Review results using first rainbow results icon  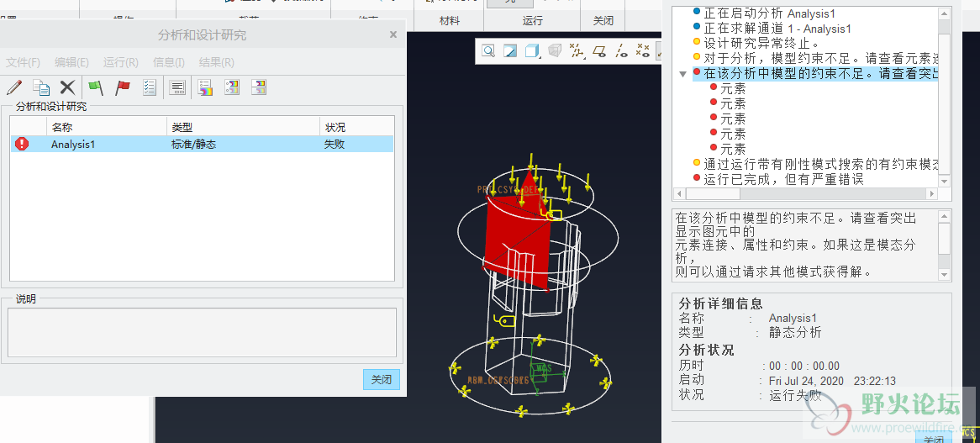pos(205,87)
